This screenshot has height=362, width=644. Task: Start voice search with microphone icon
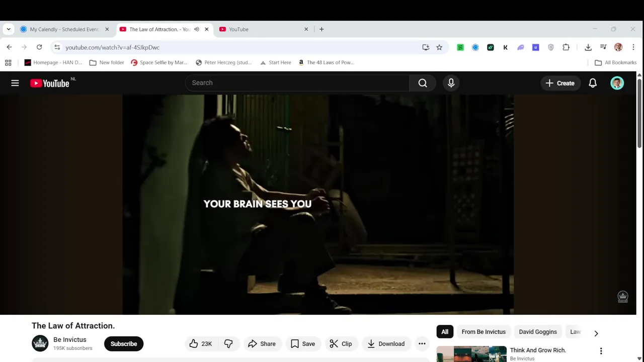click(x=451, y=83)
